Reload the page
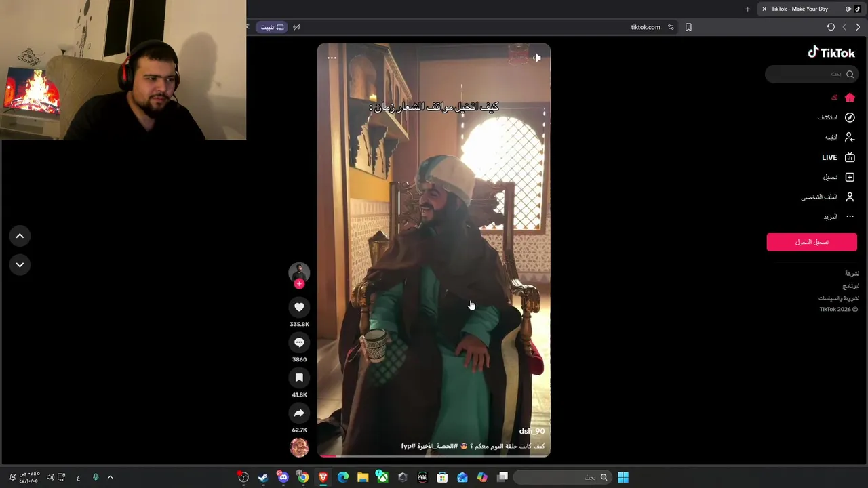 tap(831, 27)
